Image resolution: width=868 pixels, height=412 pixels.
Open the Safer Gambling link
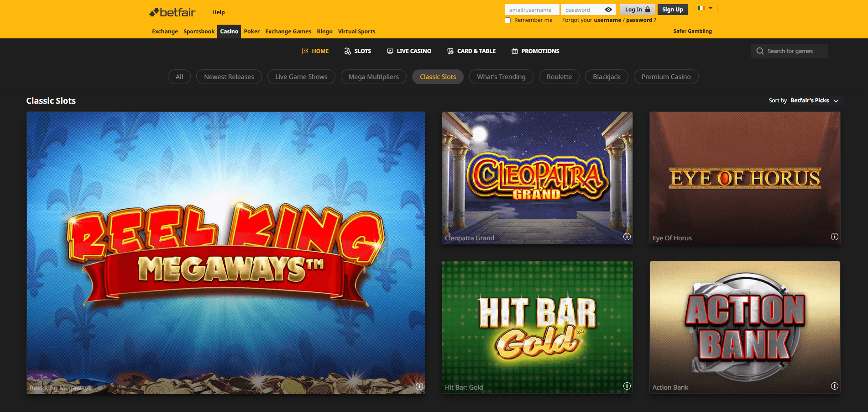(x=693, y=31)
